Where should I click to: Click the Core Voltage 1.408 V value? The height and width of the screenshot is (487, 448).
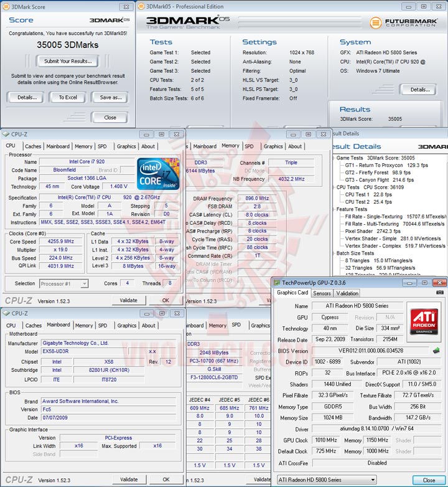pos(118,186)
